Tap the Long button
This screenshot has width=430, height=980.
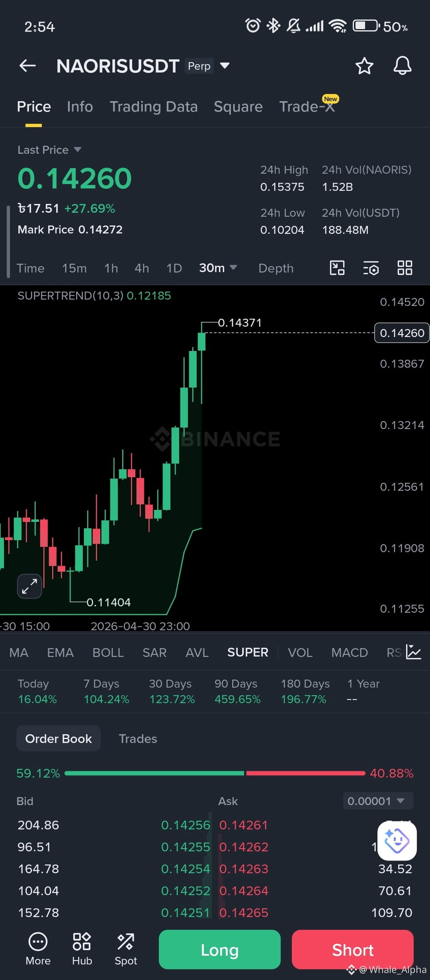pyautogui.click(x=220, y=949)
